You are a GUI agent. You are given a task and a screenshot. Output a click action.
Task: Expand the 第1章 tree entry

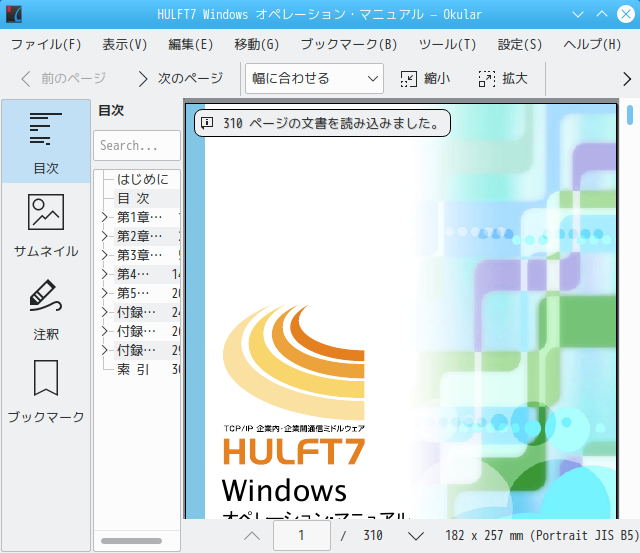click(104, 217)
